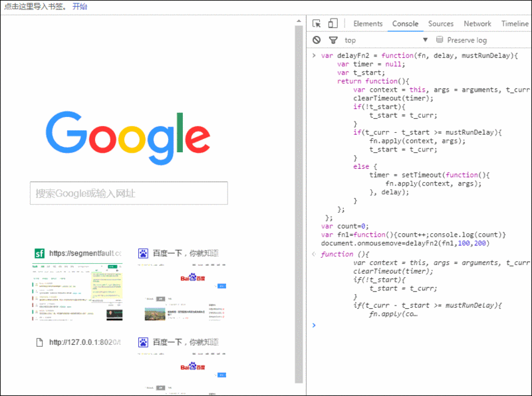Click the first Baidu paw favicon

tap(143, 253)
